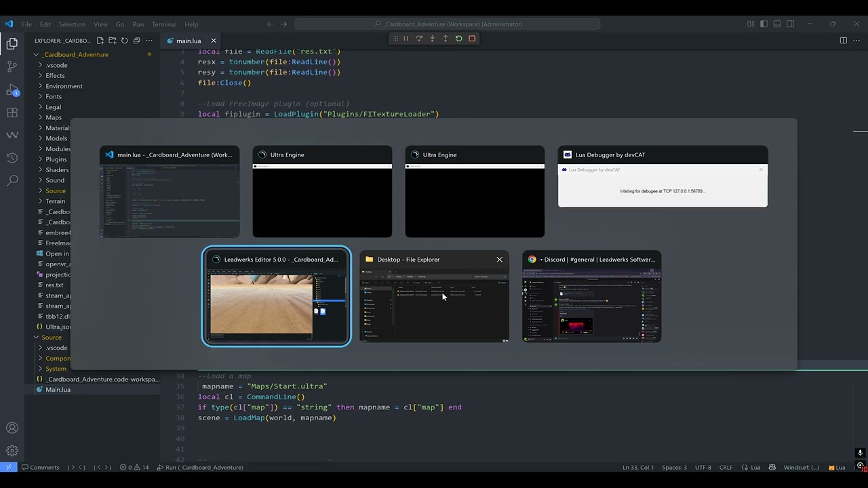Click the New File icon in Explorer header
The width and height of the screenshot is (868, 488).
point(100,41)
